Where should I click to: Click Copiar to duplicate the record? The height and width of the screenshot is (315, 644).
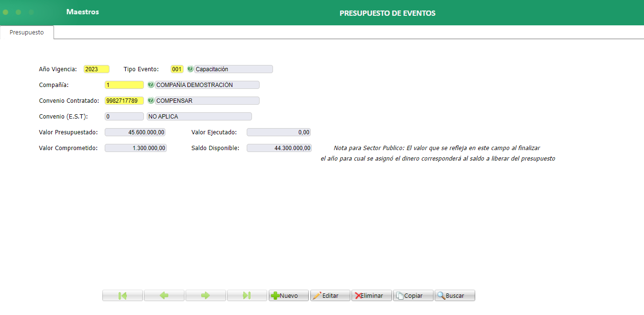click(x=413, y=295)
